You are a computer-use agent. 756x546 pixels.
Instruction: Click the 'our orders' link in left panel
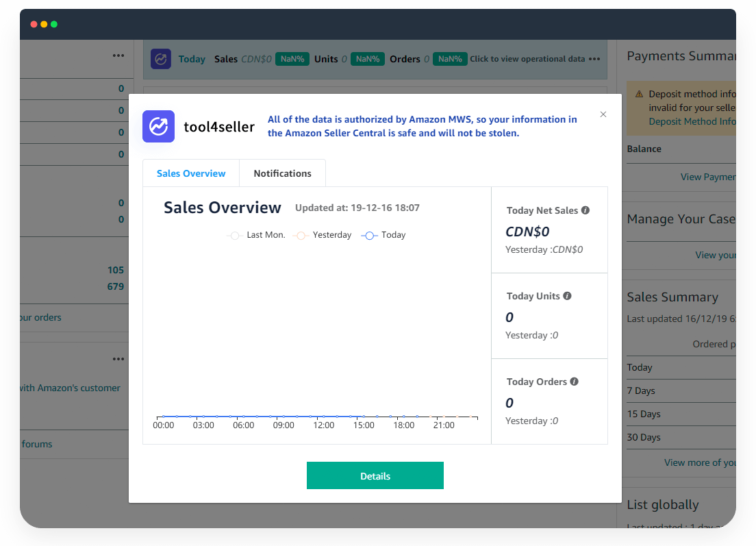[x=41, y=317]
